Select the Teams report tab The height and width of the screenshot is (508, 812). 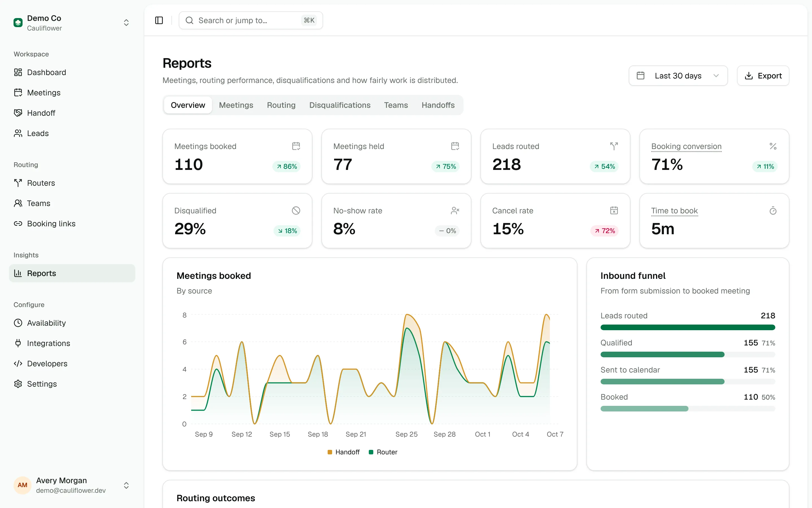pyautogui.click(x=396, y=105)
